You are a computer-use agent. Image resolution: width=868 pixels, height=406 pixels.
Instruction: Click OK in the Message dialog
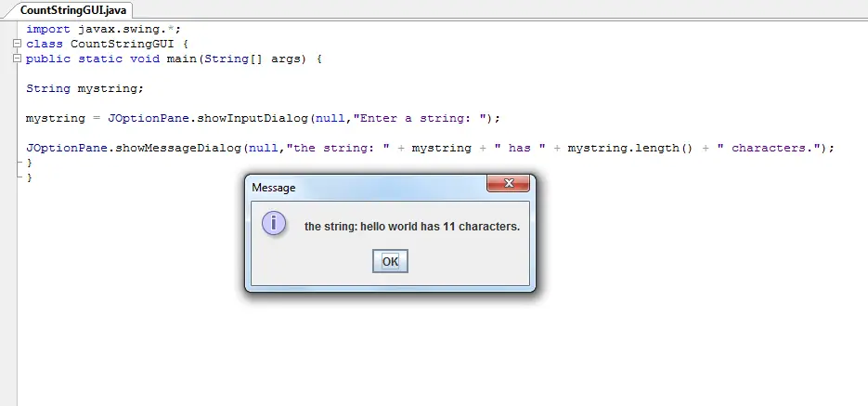(390, 261)
